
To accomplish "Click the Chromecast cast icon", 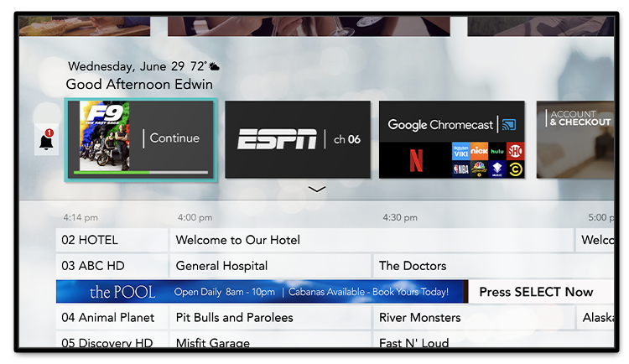I will click(507, 125).
